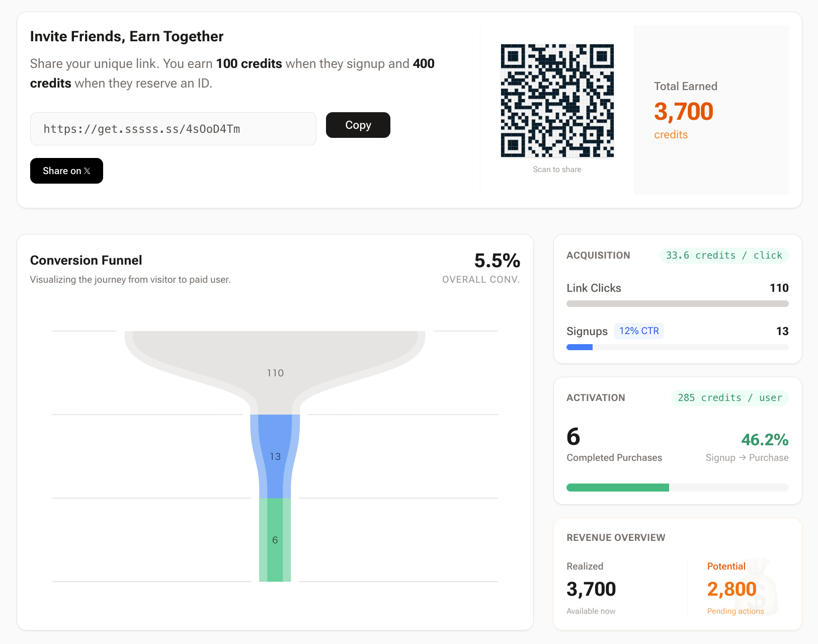Click the blue funnel segment labeled 13
The height and width of the screenshot is (644, 818).
(275, 456)
